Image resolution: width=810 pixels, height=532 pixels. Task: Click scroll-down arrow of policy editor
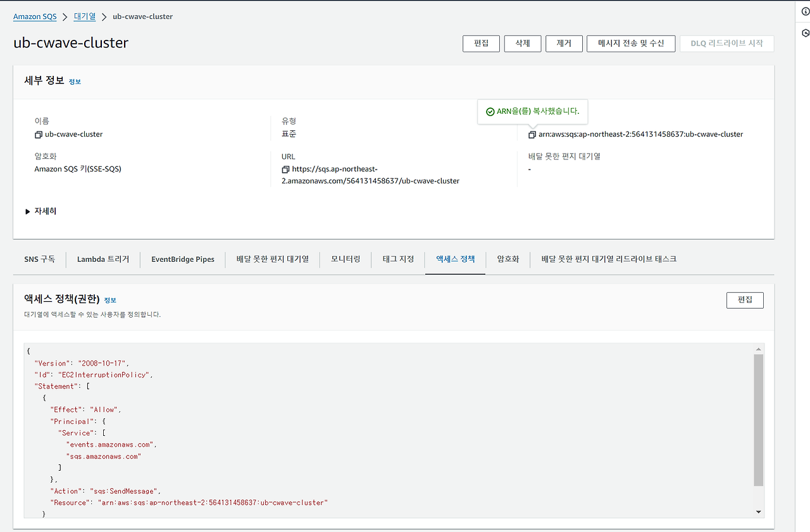(x=759, y=512)
